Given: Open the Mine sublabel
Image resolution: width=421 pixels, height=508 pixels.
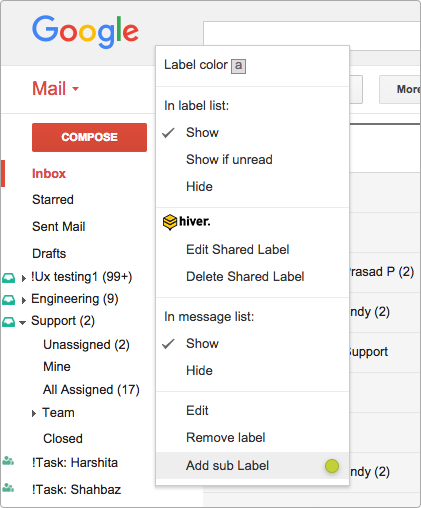Looking at the screenshot, I should tap(57, 367).
